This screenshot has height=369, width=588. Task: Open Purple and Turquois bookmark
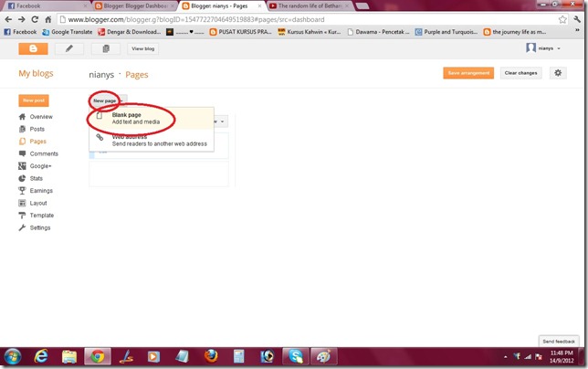pos(446,32)
